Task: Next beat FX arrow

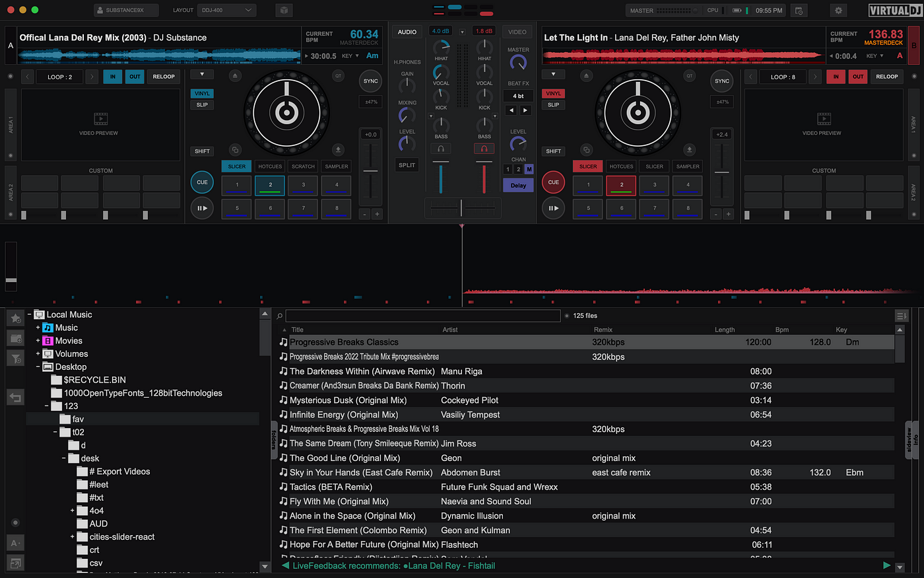Action: coord(525,110)
